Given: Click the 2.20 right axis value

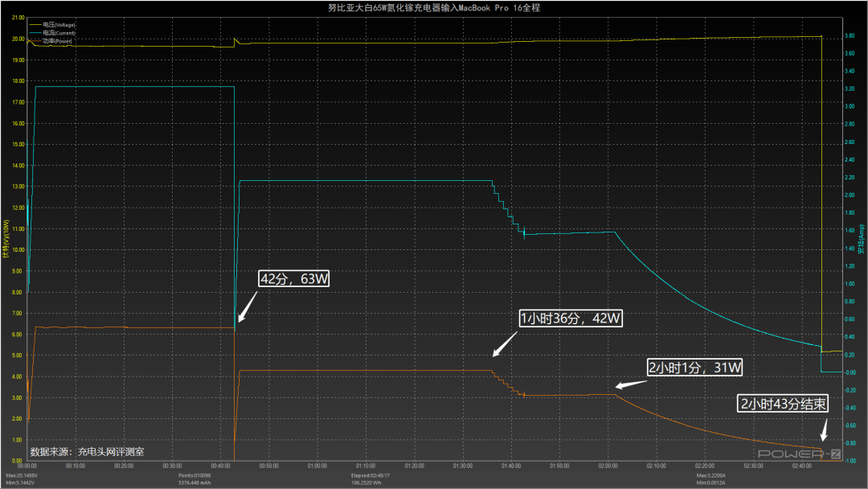Looking at the screenshot, I should pyautogui.click(x=850, y=177).
